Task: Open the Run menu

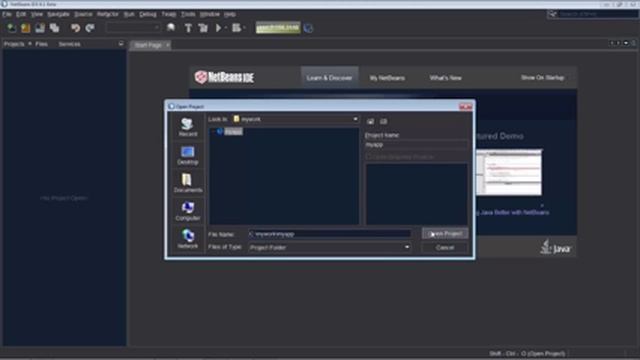Action: (129, 14)
